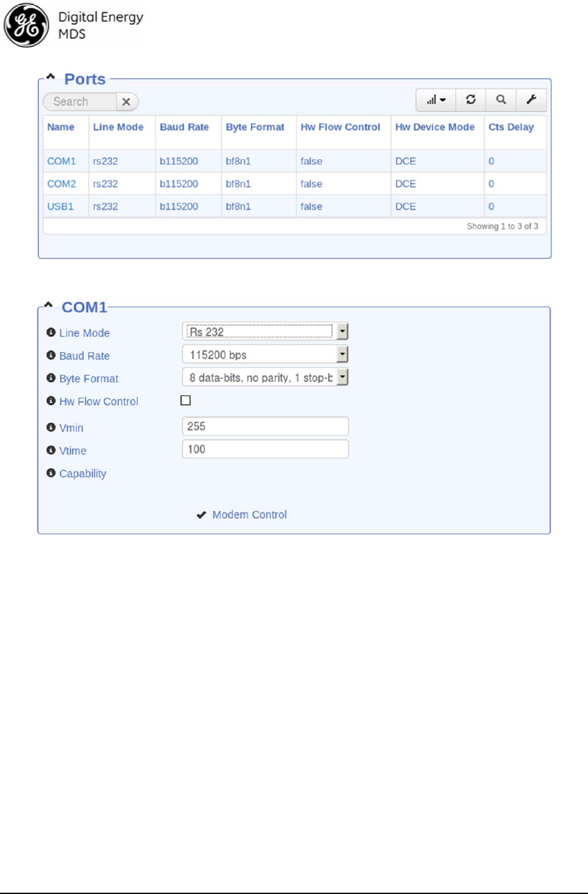Image resolution: width=588 pixels, height=894 pixels.
Task: Show info for Line Mode
Action: click(51, 332)
